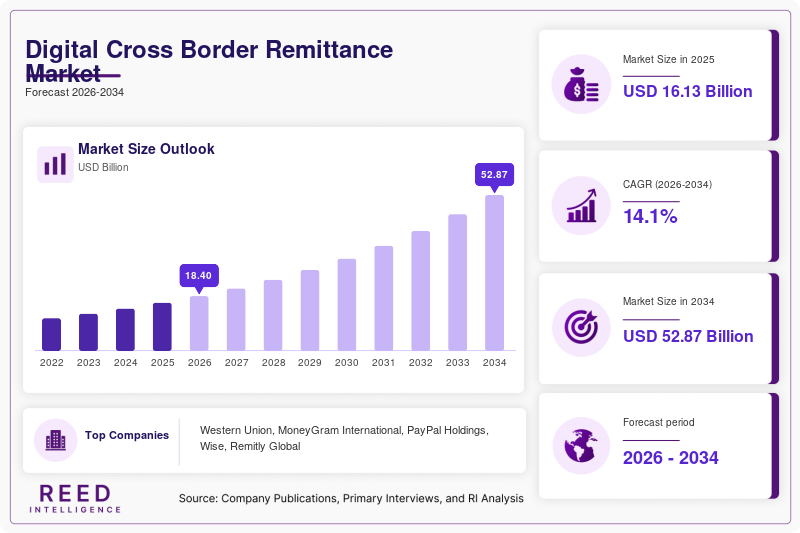The height and width of the screenshot is (533, 800).
Task: Click the globe forecast period icon
Action: pos(581,446)
